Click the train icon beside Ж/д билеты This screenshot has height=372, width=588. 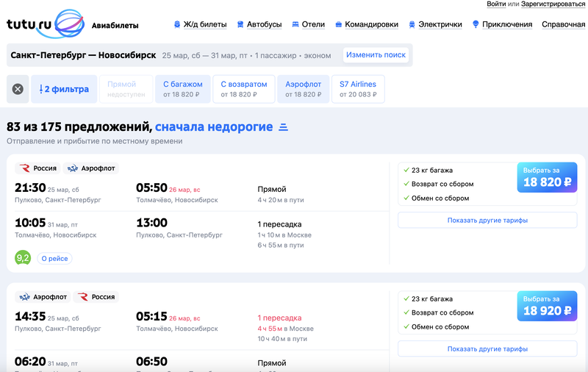tap(177, 25)
